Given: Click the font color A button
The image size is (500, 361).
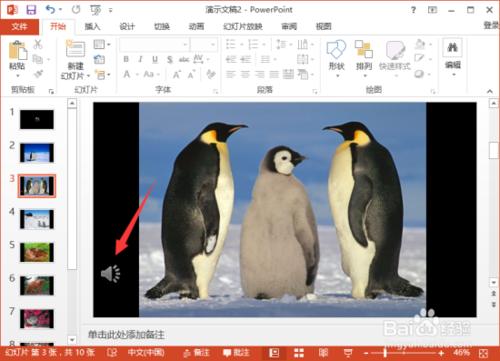Looking at the screenshot, I should click(127, 74).
